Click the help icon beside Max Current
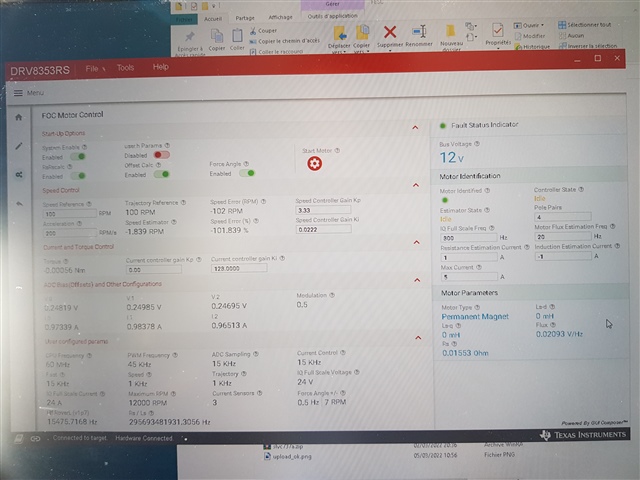Screen dimensions: 640x480 479,267
